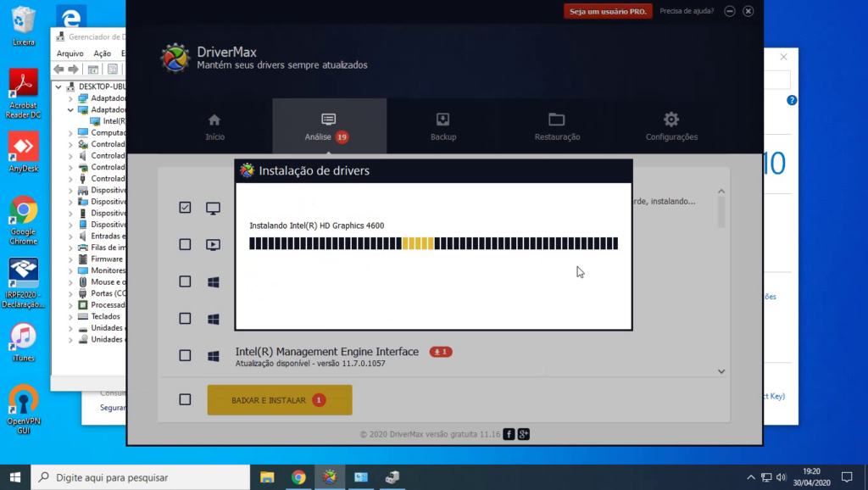This screenshot has height=490, width=868.
Task: Expand the Monitores device category
Action: point(71,270)
